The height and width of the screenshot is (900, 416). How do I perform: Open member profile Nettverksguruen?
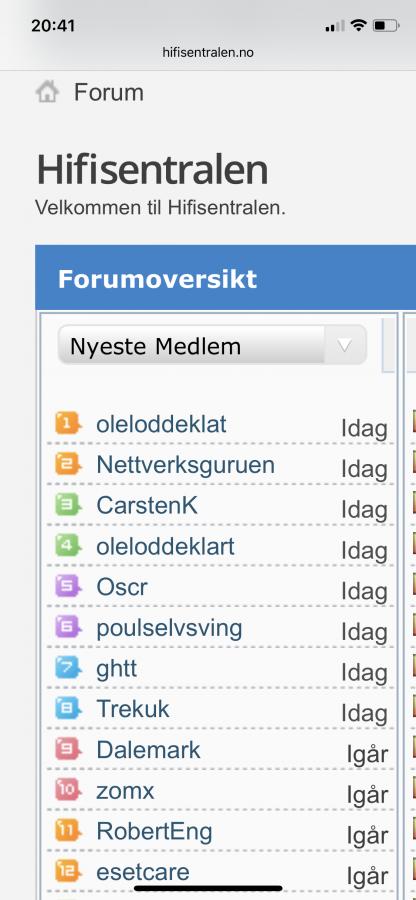point(185,465)
